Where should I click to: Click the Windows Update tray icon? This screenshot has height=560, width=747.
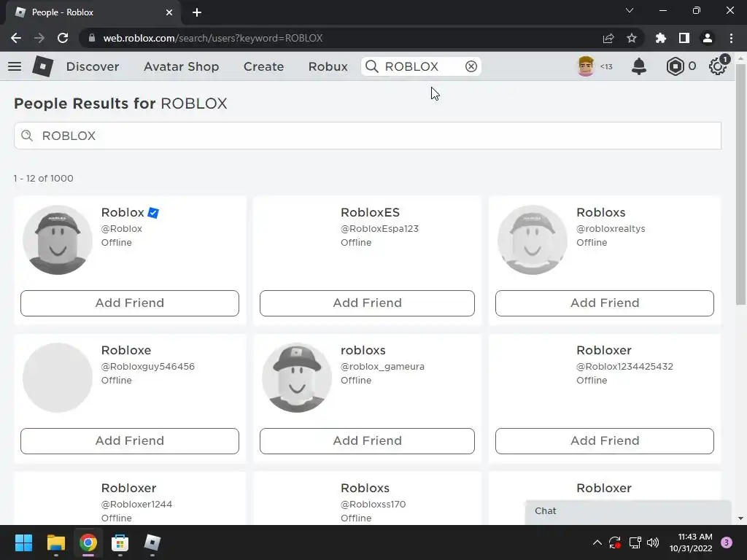[615, 542]
